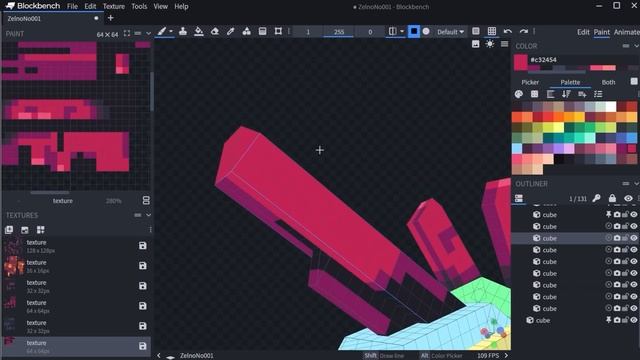Toggle viewport shading sun icon
The width and height of the screenshot is (640, 360).
[490, 44]
